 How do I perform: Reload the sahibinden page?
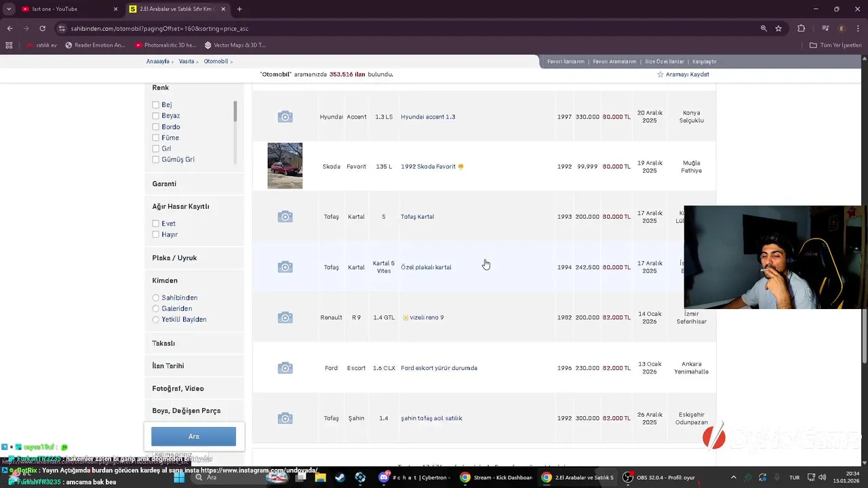click(x=42, y=28)
